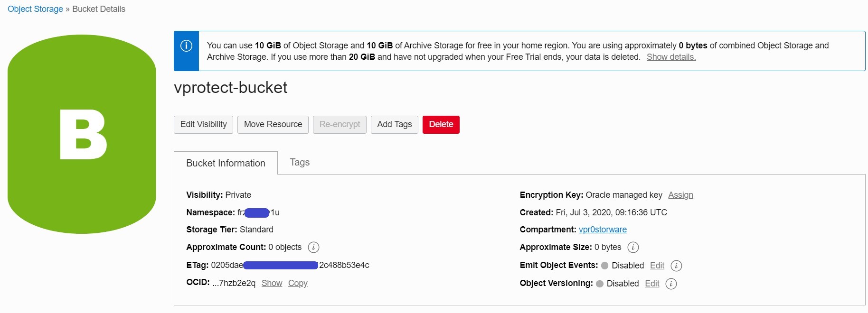
Task: Show the full OCID value
Action: click(x=272, y=283)
